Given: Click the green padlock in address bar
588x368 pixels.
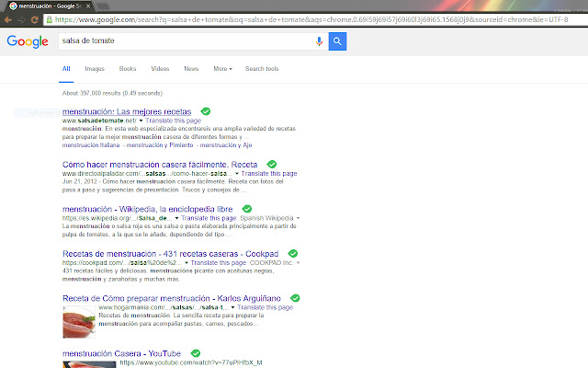Looking at the screenshot, I should pyautogui.click(x=49, y=19).
